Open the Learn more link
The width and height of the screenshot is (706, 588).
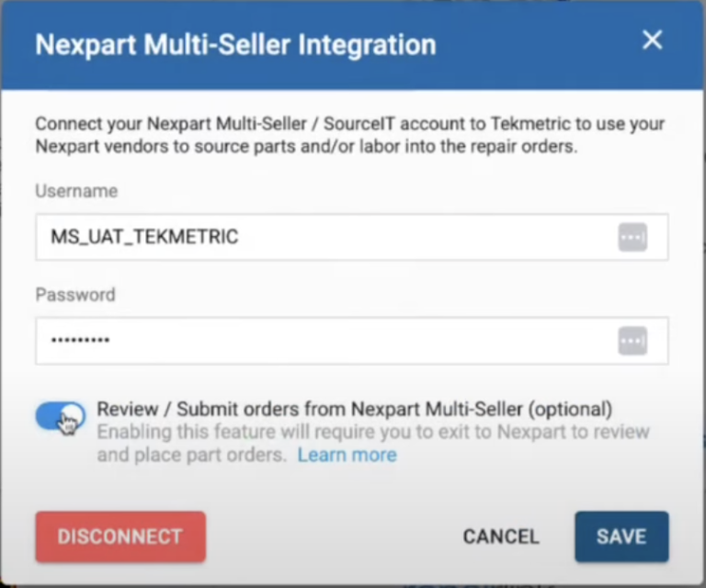click(347, 455)
